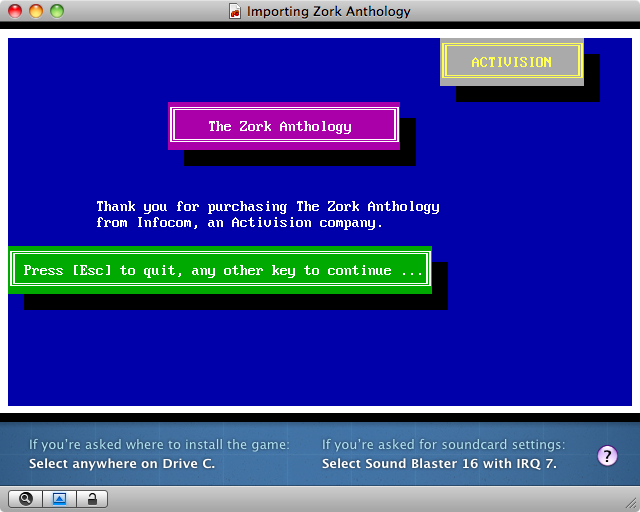Toggle the blue program panel button
This screenshot has height=512, width=640.
coord(59,499)
